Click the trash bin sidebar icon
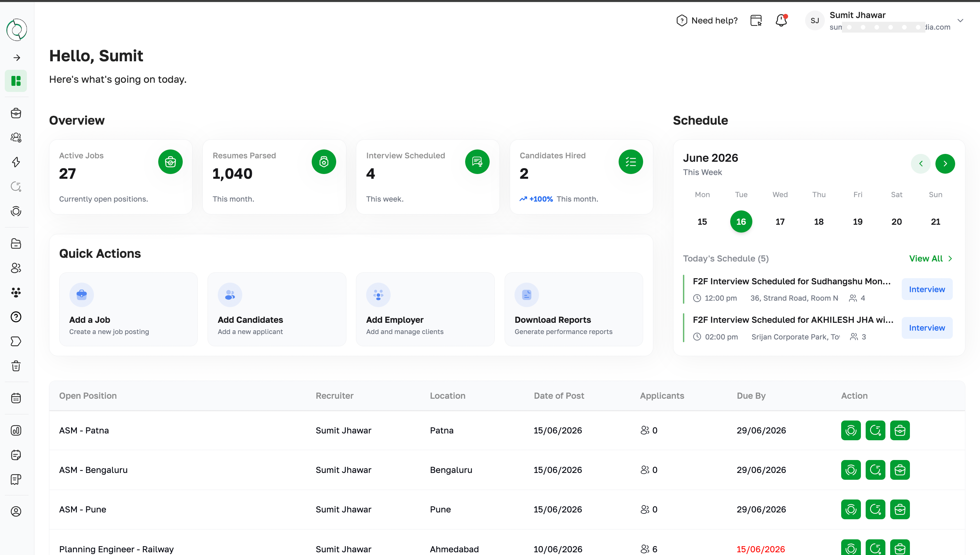Image resolution: width=980 pixels, height=555 pixels. tap(16, 366)
